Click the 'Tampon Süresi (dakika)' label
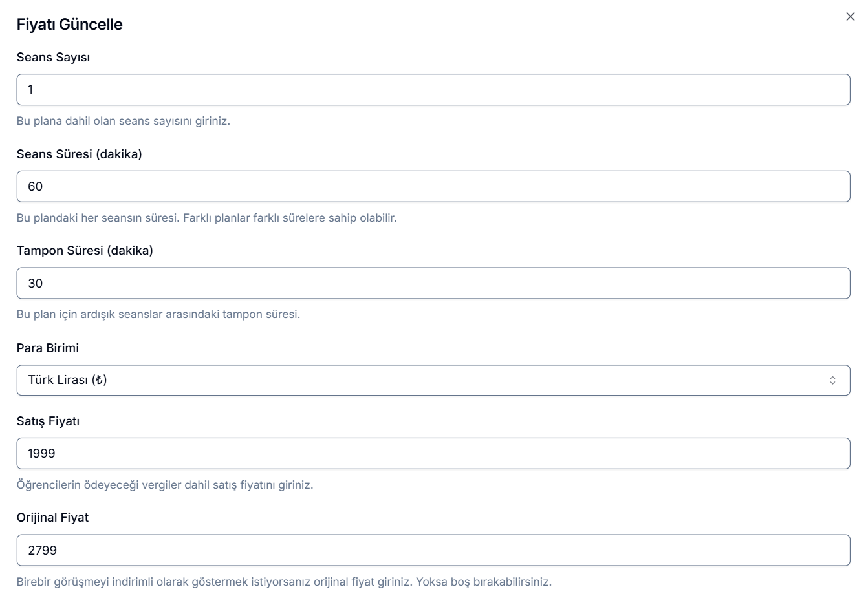 (85, 251)
